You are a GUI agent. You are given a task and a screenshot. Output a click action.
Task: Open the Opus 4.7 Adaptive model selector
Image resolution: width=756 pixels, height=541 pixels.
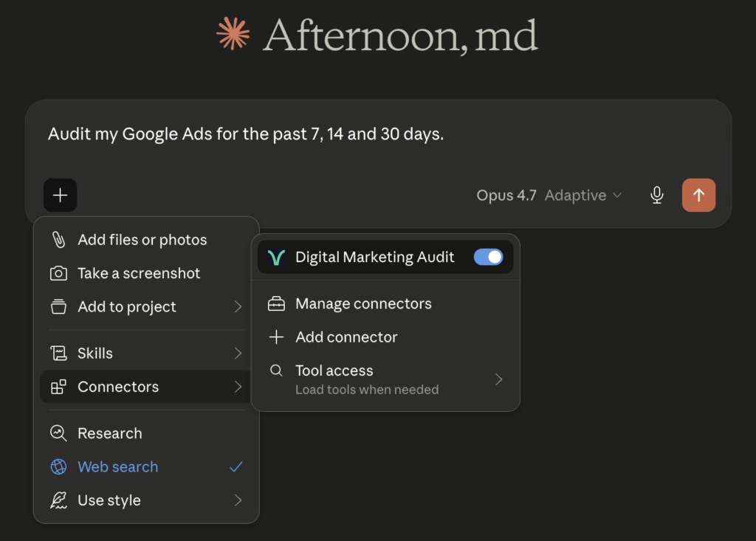pos(549,196)
